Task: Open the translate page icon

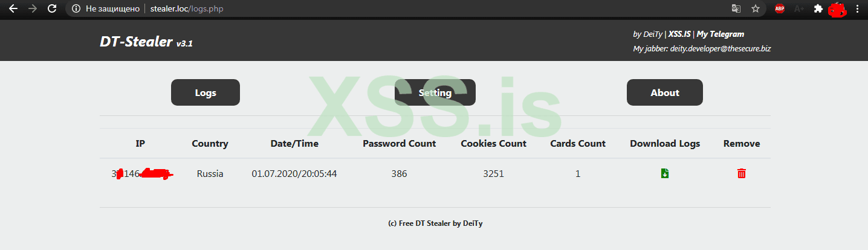Action: [x=736, y=9]
